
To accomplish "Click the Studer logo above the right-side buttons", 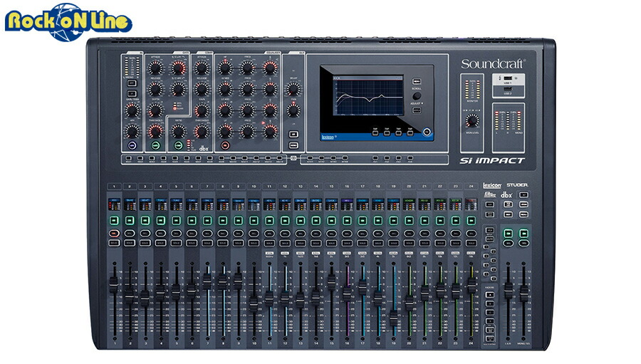I will (517, 185).
